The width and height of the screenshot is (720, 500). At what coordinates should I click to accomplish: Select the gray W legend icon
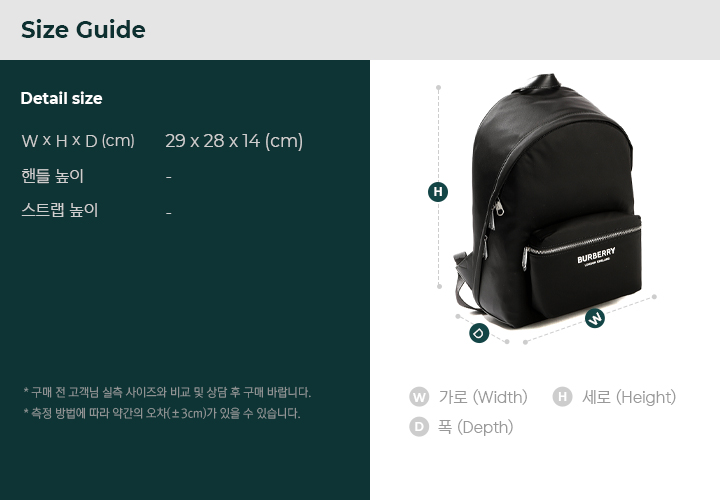tap(419, 397)
